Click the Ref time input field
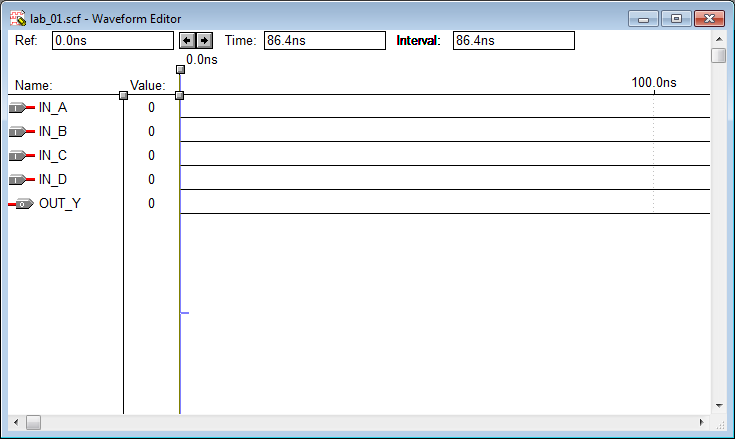Screen dimensions: 735x439 (112, 41)
